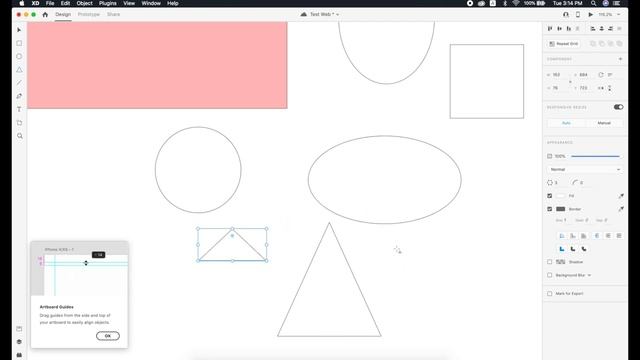Open macOS Spotlight search
Viewport: 640px width, 360px height.
(593, 3)
